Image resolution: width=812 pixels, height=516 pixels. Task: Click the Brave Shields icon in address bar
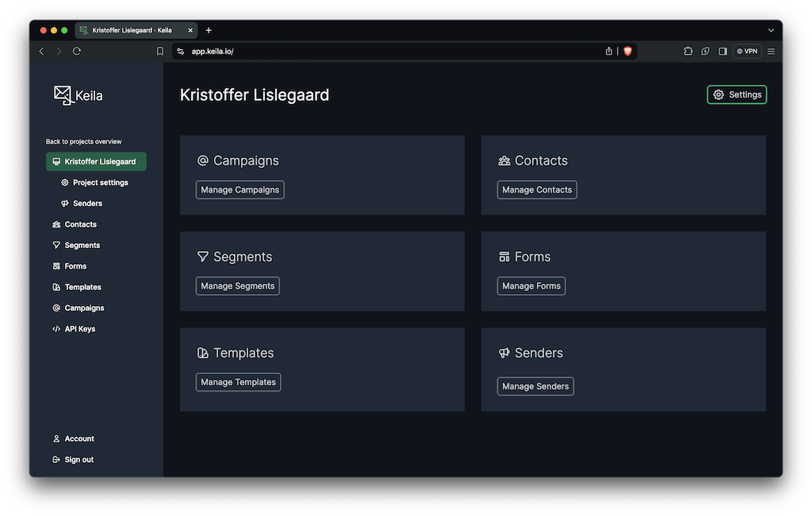pyautogui.click(x=627, y=51)
